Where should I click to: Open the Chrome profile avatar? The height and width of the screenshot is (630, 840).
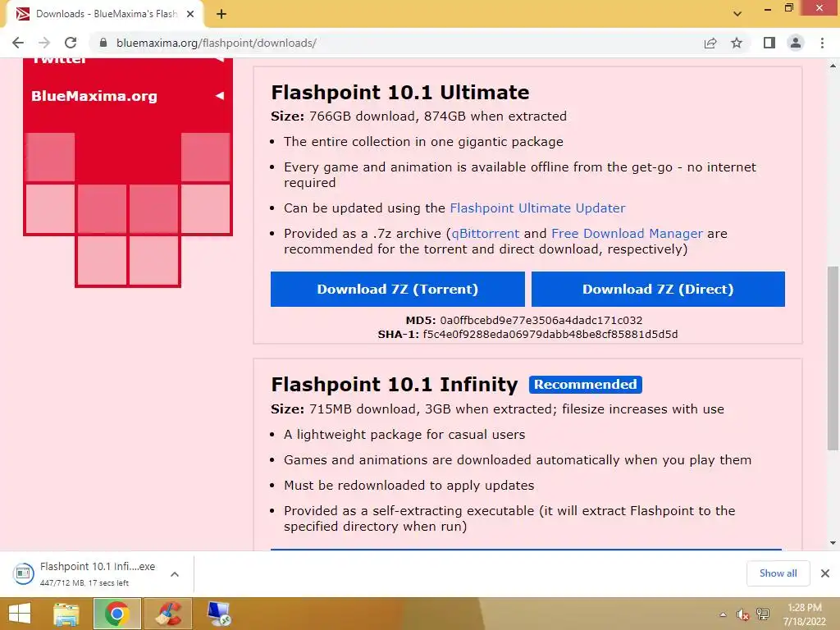point(796,43)
